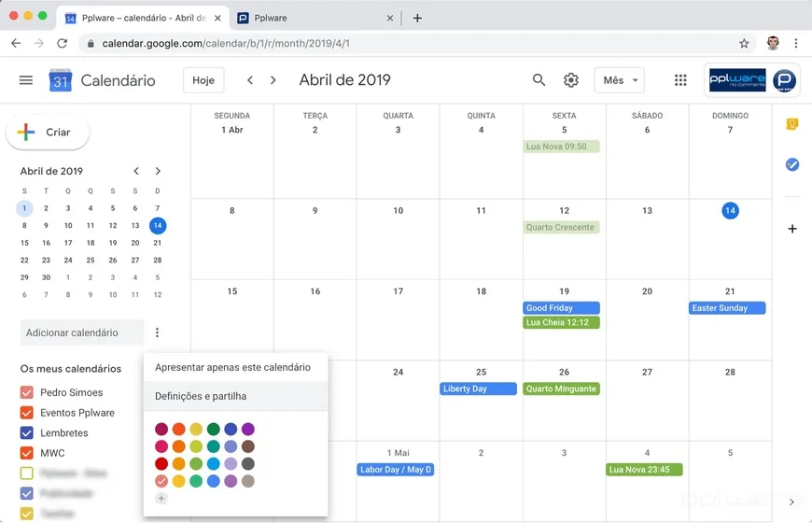Collapse side panel with bottom-right arrow
This screenshot has width=812, height=523.
791,502
